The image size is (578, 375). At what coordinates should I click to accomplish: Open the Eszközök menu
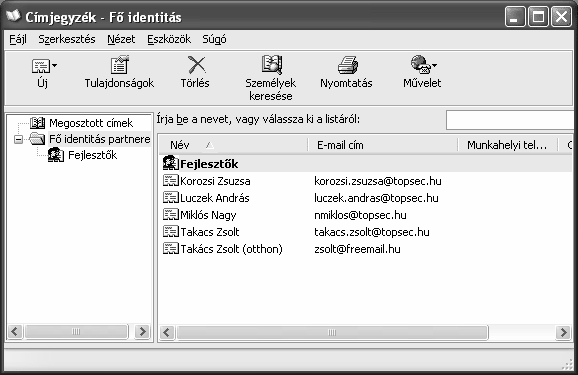pyautogui.click(x=169, y=39)
